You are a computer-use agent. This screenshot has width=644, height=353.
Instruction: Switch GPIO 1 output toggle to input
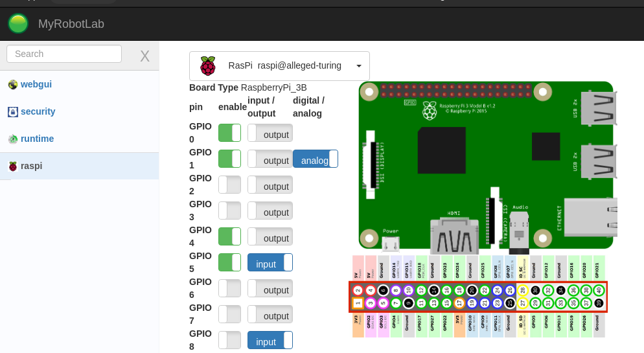tap(270, 159)
